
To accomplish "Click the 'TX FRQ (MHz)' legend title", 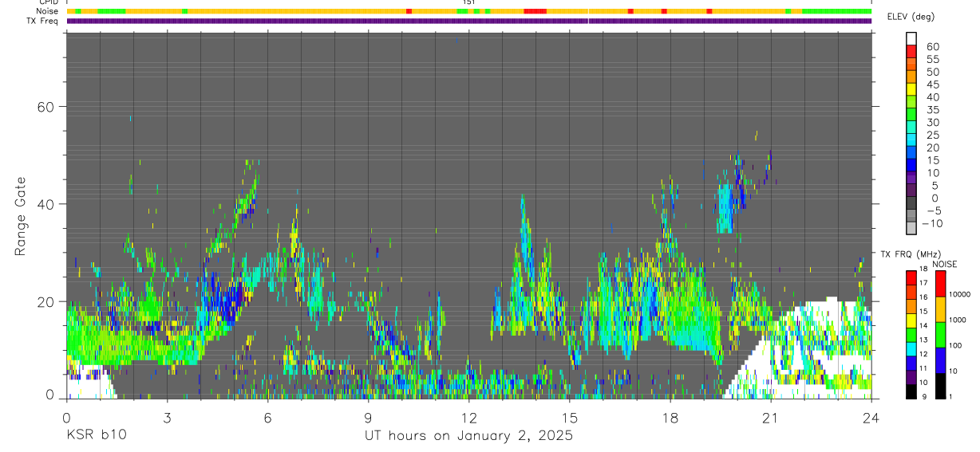I will pyautogui.click(x=909, y=254).
